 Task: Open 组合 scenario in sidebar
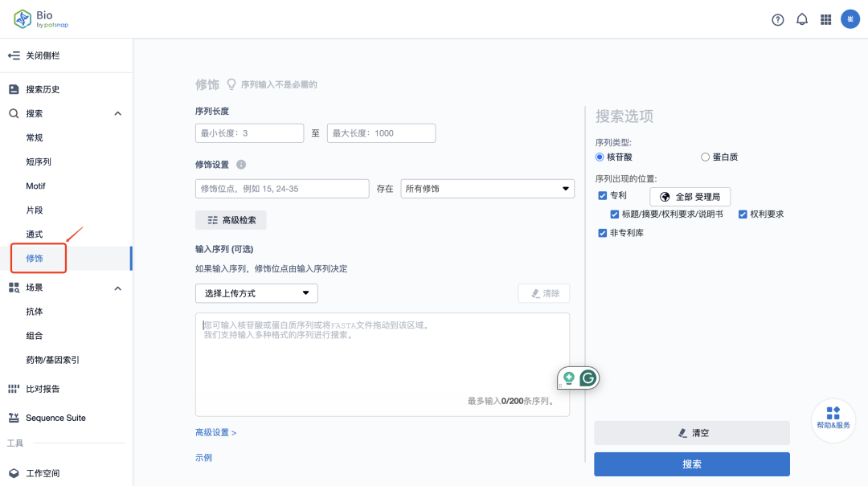point(35,336)
